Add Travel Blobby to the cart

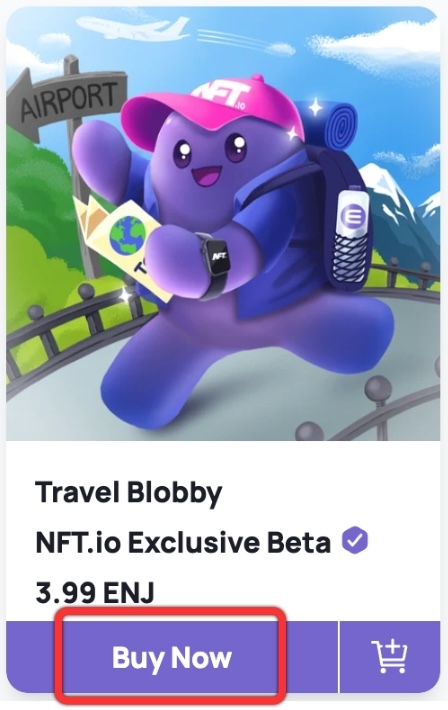click(390, 657)
